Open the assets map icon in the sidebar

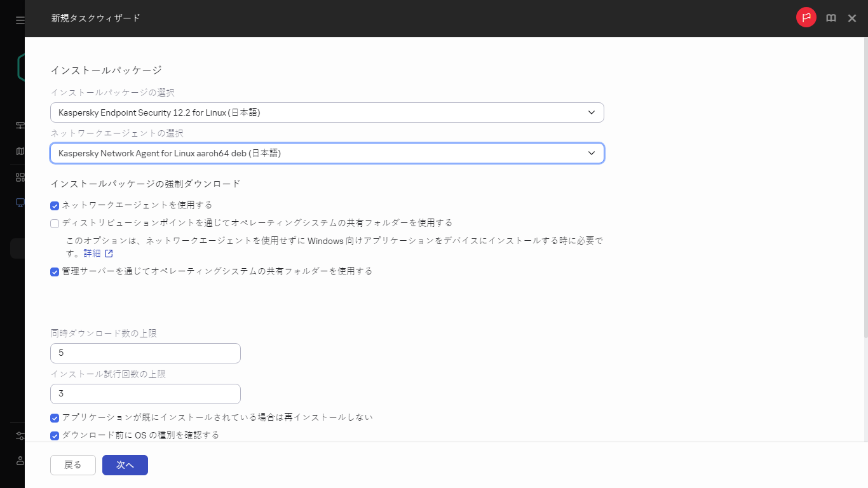click(19, 151)
